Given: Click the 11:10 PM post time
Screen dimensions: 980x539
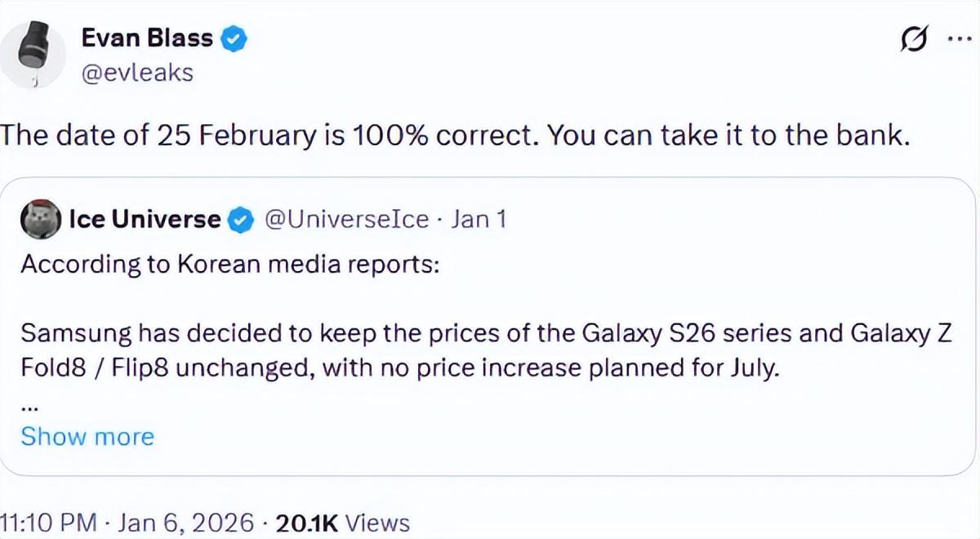Looking at the screenshot, I should pyautogui.click(x=47, y=523).
